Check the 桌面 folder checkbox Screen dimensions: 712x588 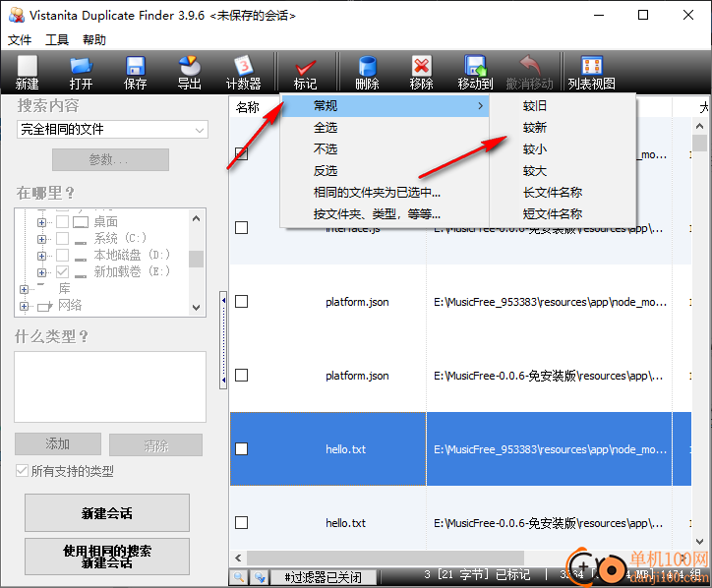(63, 222)
